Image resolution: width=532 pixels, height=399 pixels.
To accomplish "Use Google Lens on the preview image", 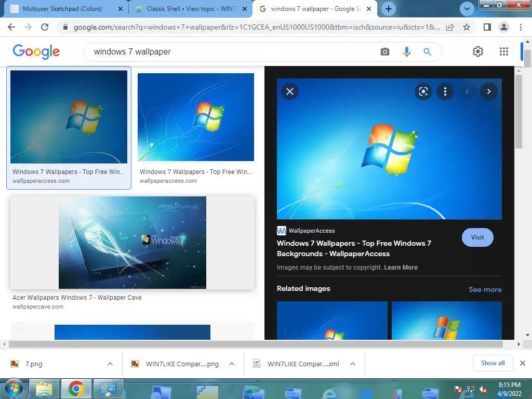I will [423, 91].
